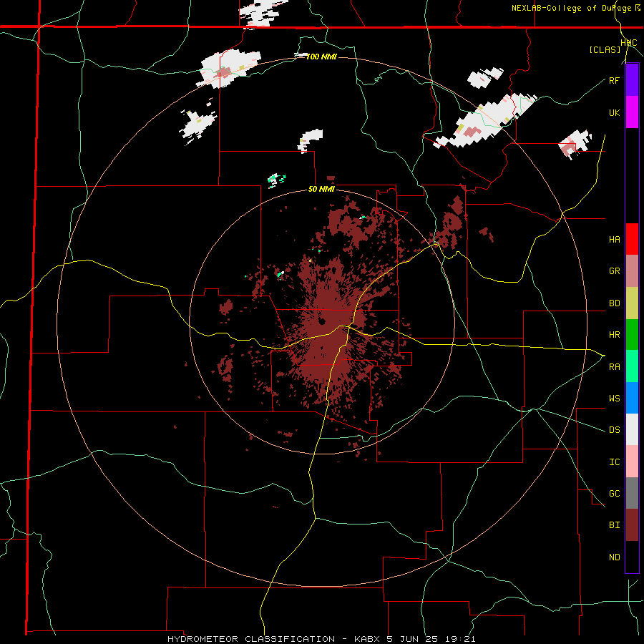Select the BD olive-yellow legend swatch
The image size is (644, 644).
(632, 303)
